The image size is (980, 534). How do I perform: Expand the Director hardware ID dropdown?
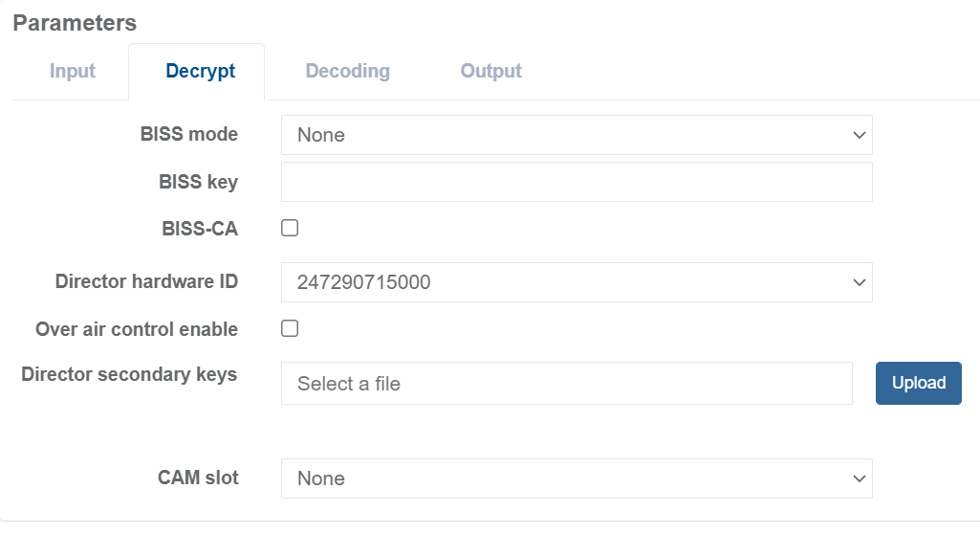[x=577, y=282]
